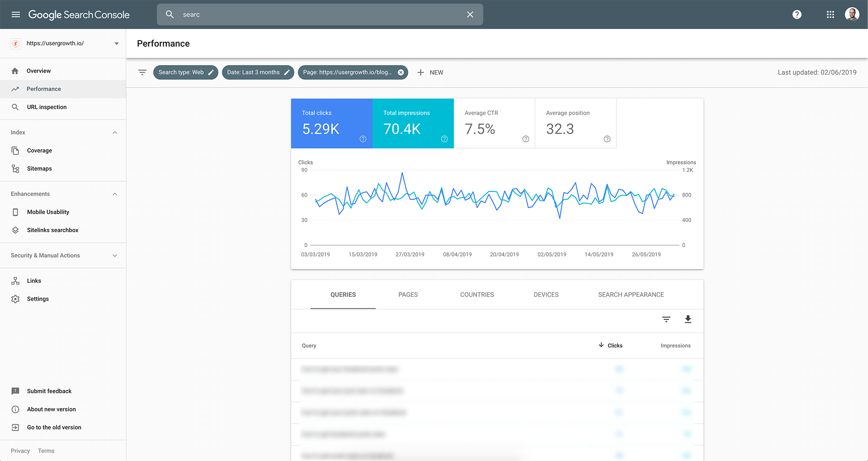Screen dimensions: 868x461
Task: Open the usergrowth.io property dropdown
Action: click(x=63, y=43)
